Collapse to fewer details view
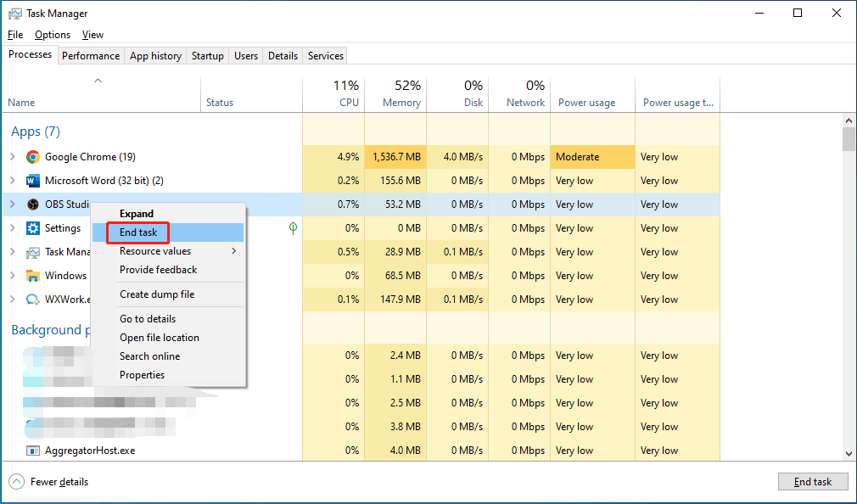Image resolution: width=857 pixels, height=504 pixels. pos(48,481)
